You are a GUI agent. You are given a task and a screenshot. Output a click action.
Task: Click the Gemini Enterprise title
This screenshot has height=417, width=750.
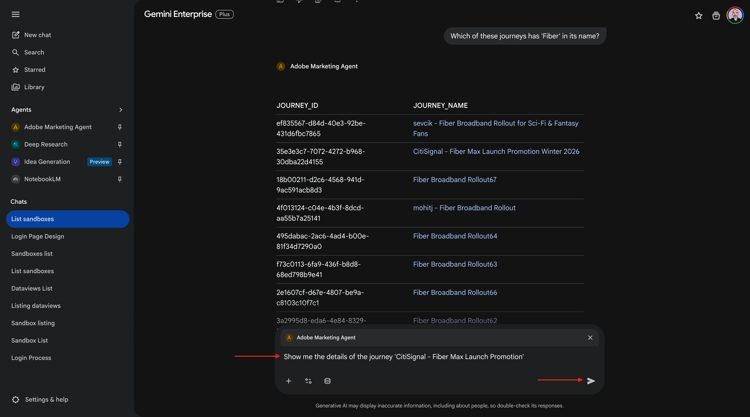(x=178, y=14)
